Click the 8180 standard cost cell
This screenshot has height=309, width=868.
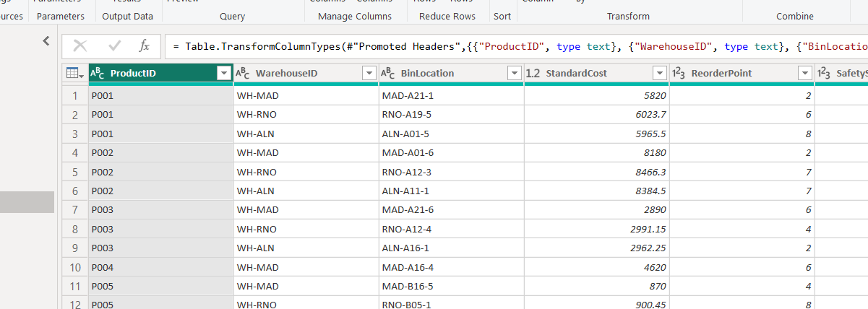[x=596, y=152]
